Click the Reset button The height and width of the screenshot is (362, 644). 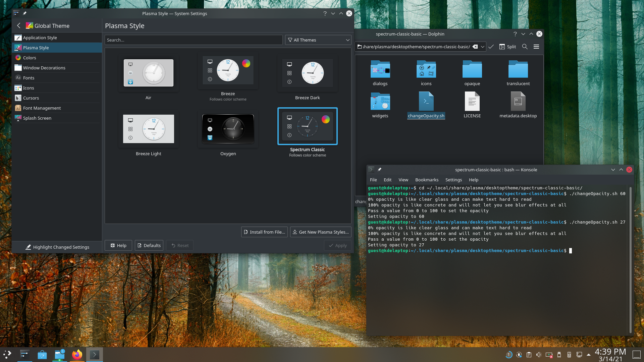tap(180, 245)
